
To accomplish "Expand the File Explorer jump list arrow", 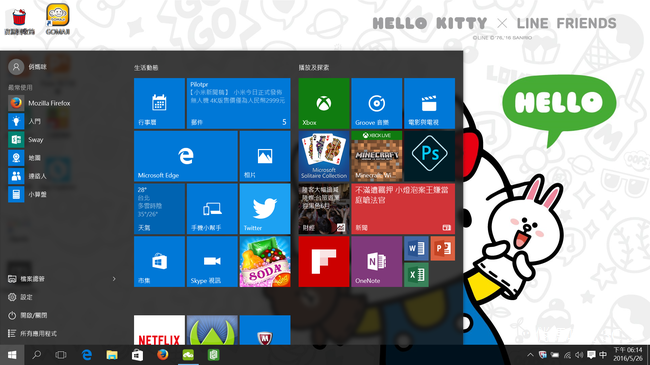I will (x=114, y=279).
